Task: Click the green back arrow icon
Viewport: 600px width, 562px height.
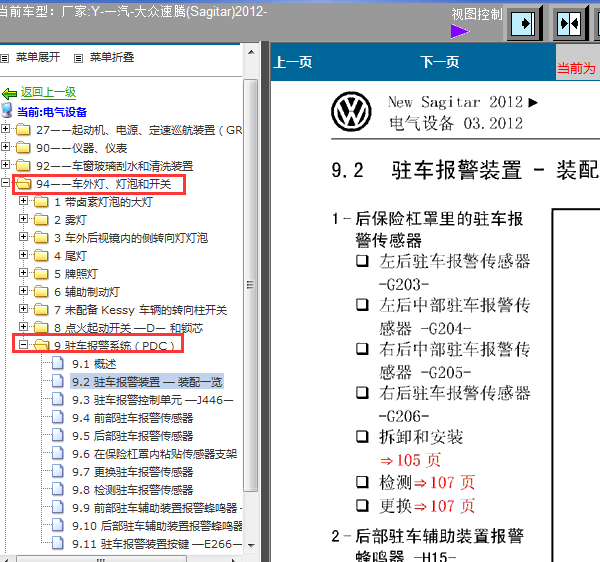Action: [x=9, y=93]
